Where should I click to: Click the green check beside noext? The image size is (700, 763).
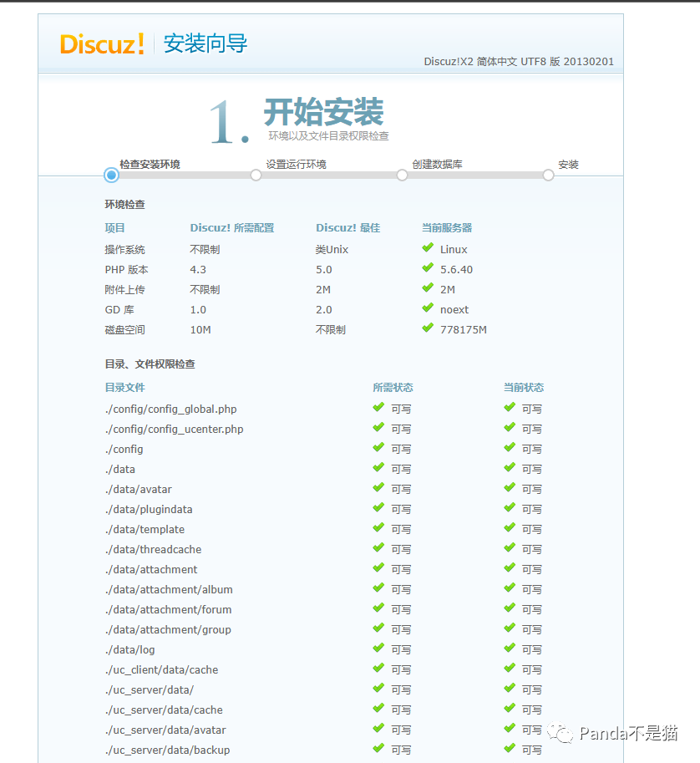click(x=428, y=308)
